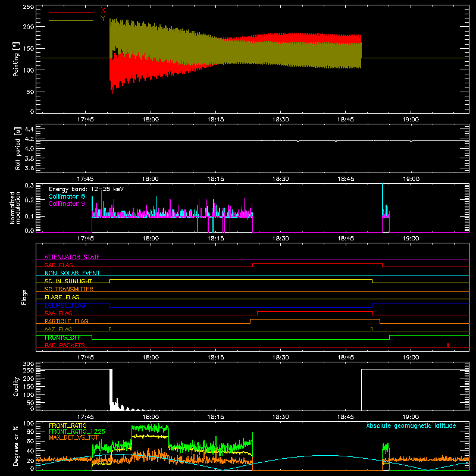Click the 80 tick on the Degrees axis

[x=30, y=431]
